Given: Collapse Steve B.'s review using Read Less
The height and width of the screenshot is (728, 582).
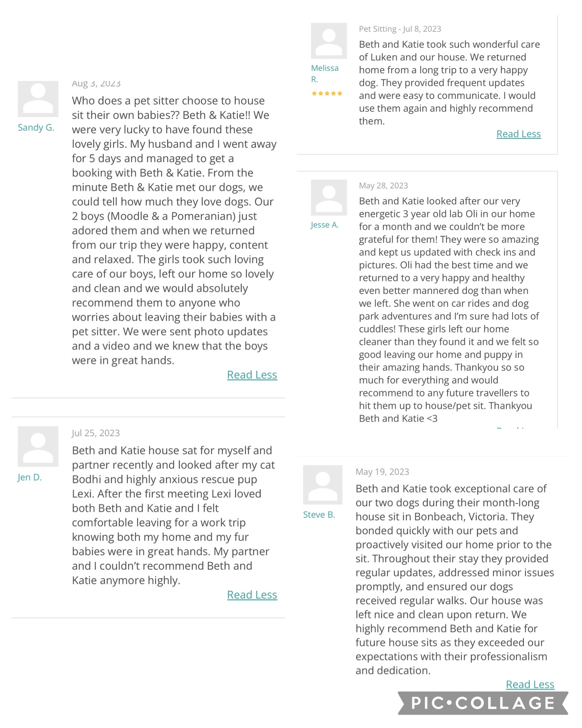Looking at the screenshot, I should 530,684.
